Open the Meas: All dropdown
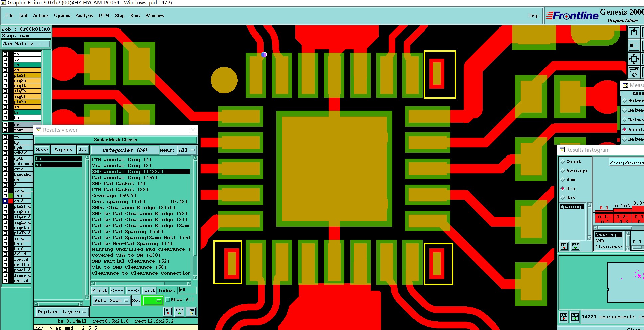The image size is (644, 330). (187, 150)
